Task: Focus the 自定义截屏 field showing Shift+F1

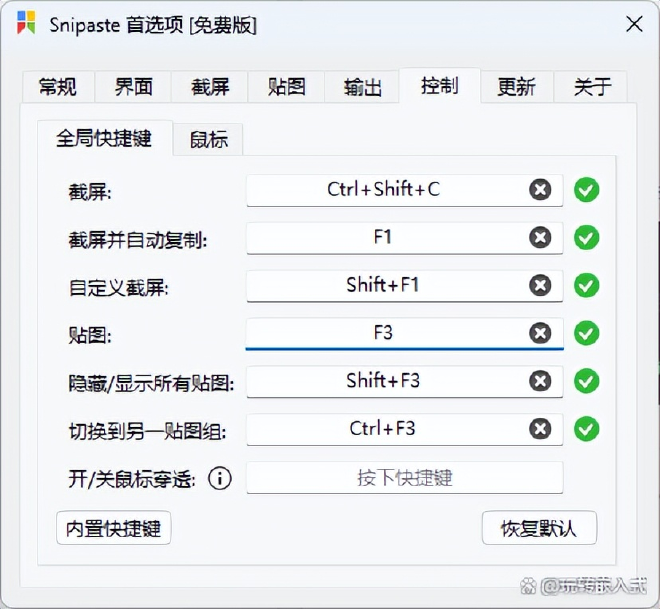Action: point(405,286)
